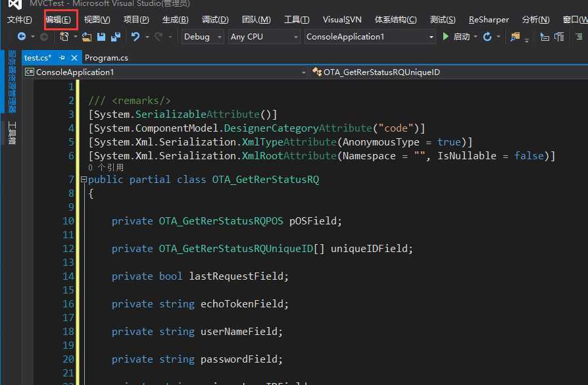Click the 启动 start button label

[x=461, y=37]
